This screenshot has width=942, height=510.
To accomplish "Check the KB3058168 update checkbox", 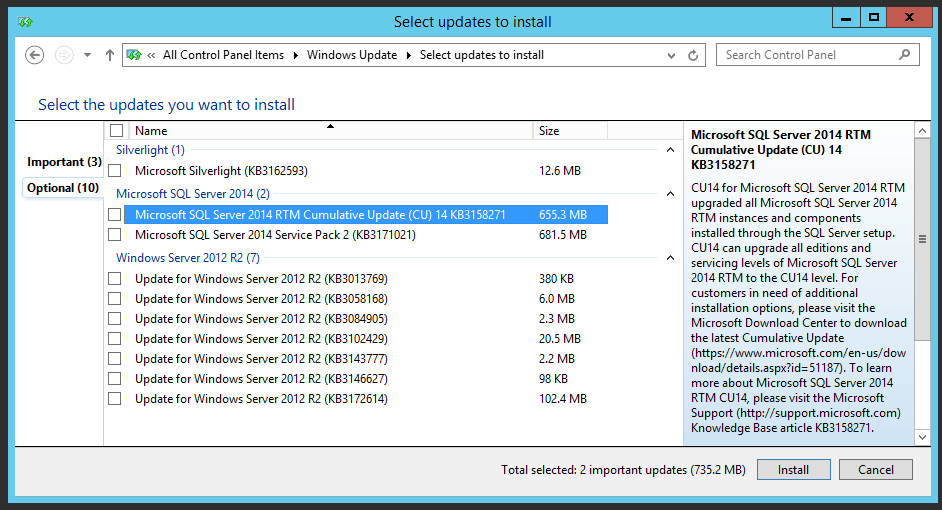I will coord(114,299).
